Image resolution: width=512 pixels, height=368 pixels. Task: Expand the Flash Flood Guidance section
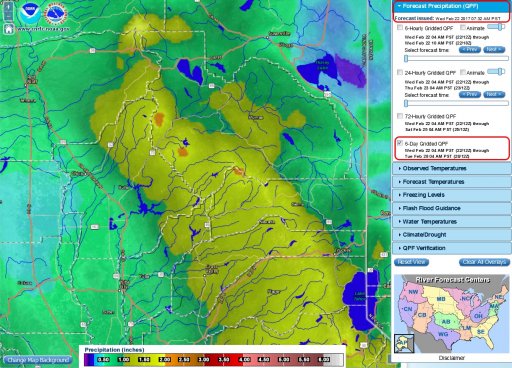pyautogui.click(x=451, y=208)
